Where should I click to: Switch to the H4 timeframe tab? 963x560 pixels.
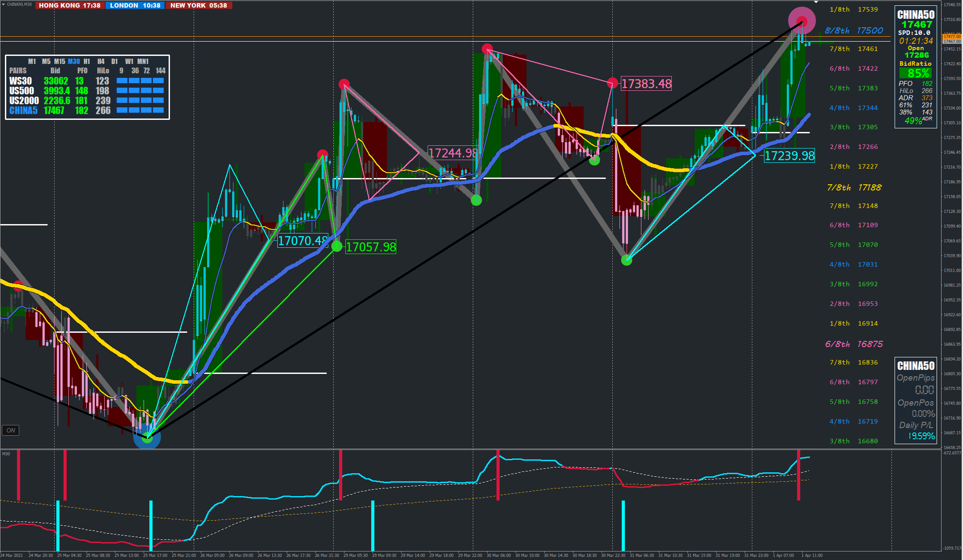click(x=101, y=61)
